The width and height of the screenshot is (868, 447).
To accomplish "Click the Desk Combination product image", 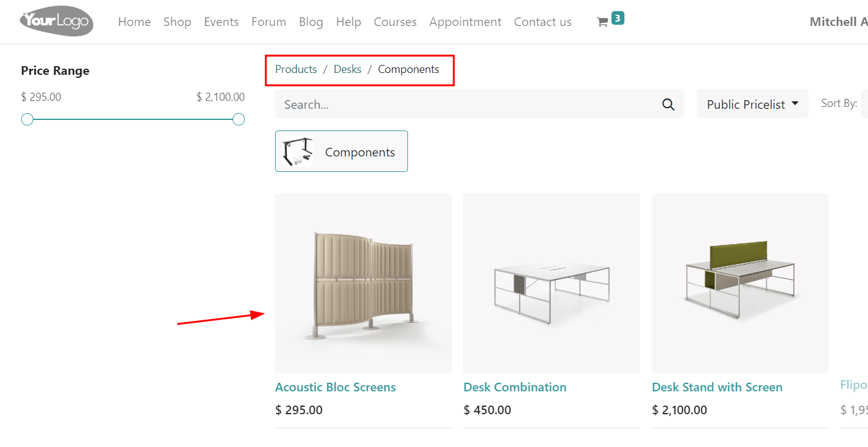I will pos(551,283).
